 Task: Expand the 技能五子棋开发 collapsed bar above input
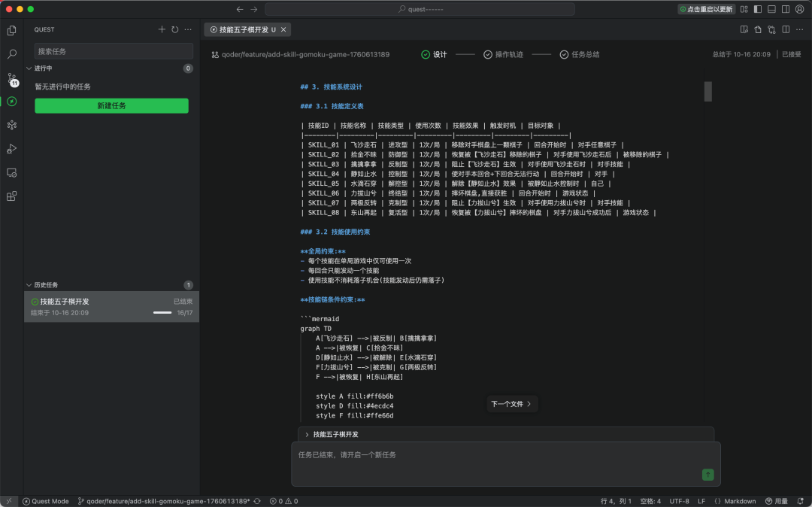[x=308, y=434]
